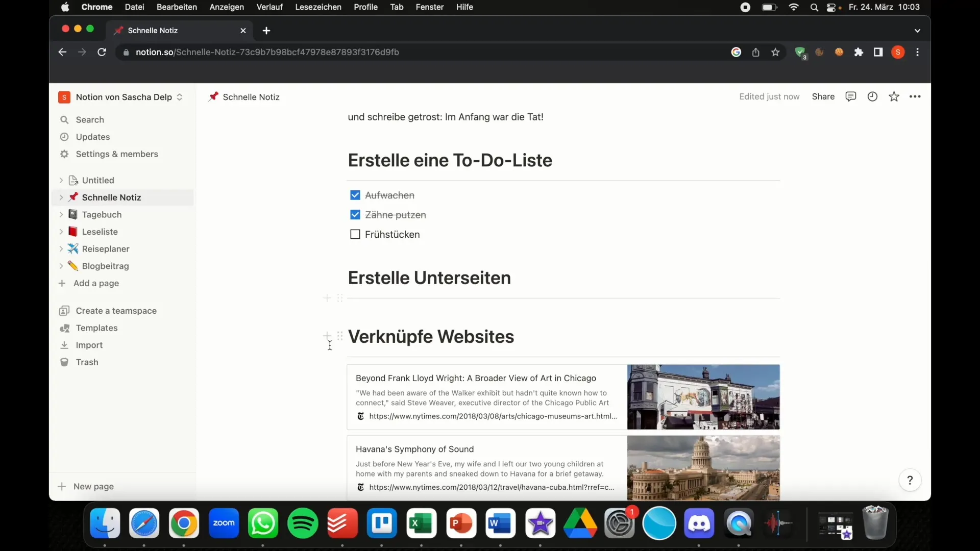Click Add a page in sidebar
Screen dimensions: 980x551
tap(96, 283)
